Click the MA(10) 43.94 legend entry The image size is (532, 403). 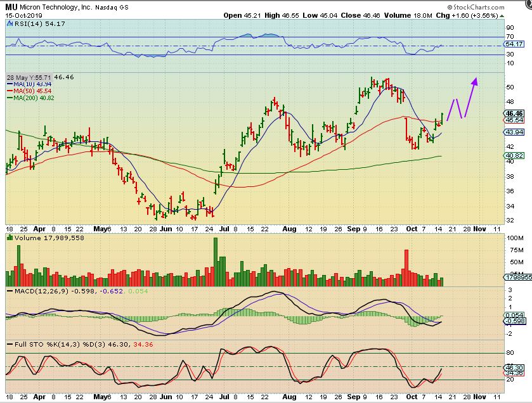29,84
